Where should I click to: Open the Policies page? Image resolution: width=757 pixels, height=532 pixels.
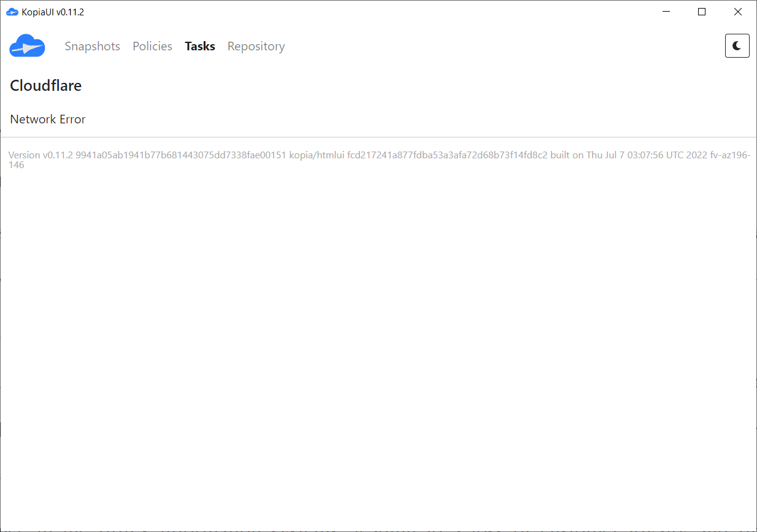tap(152, 46)
